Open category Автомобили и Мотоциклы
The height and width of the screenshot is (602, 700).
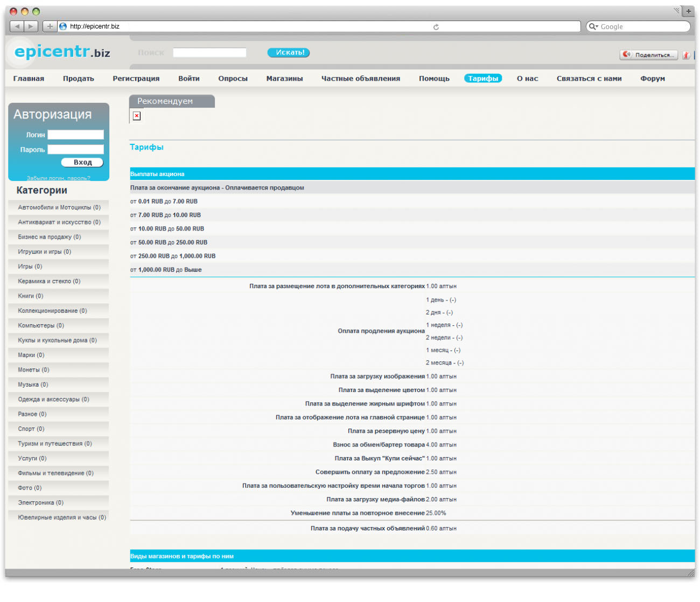tap(59, 207)
